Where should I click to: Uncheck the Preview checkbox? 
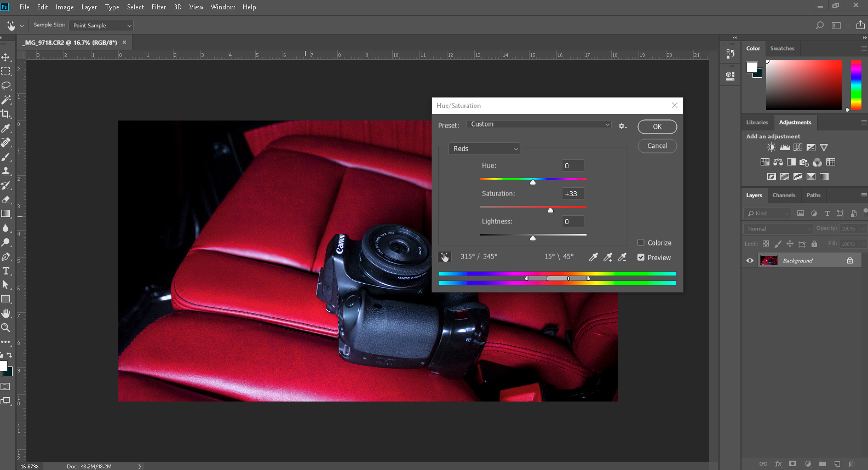click(x=641, y=257)
